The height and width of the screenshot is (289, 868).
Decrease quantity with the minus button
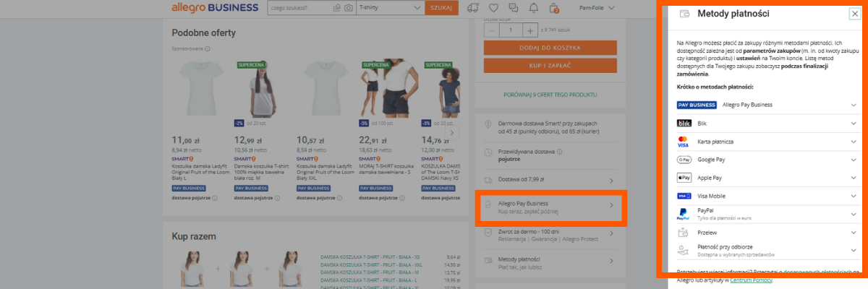[492, 30]
